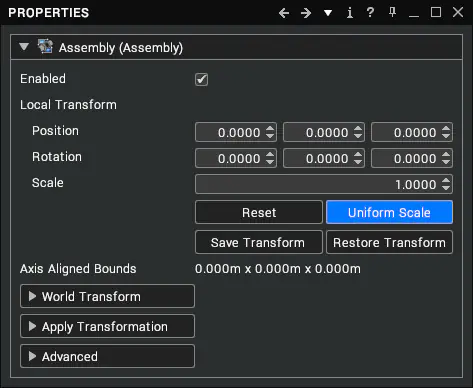Click the Reset button

(x=259, y=212)
